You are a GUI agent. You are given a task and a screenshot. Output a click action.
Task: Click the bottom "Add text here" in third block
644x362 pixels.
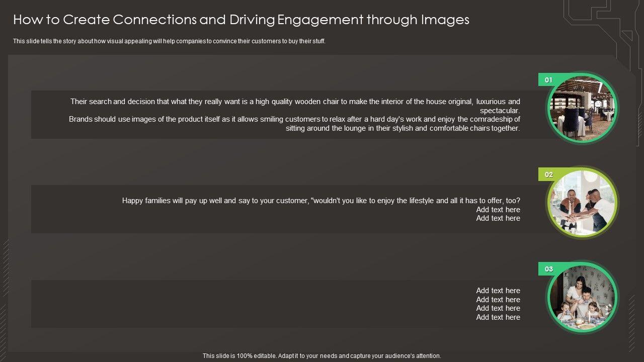pos(498,317)
